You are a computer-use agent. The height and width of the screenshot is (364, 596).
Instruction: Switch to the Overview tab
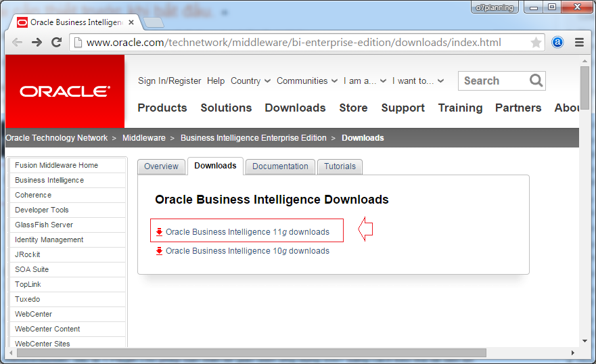click(x=161, y=166)
